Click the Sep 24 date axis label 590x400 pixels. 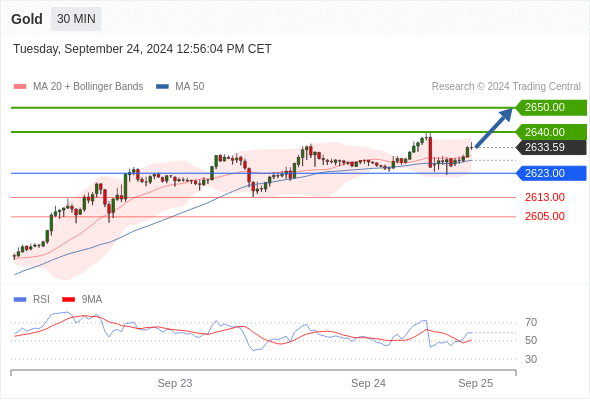tap(368, 383)
